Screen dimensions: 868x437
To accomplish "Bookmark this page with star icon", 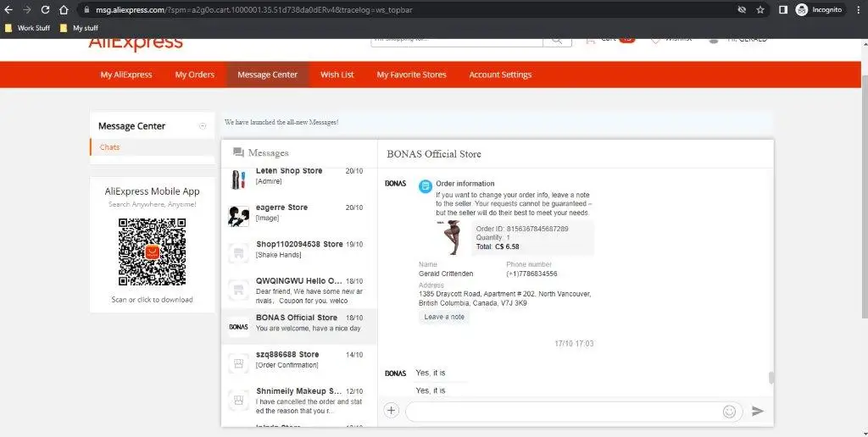I will [760, 10].
